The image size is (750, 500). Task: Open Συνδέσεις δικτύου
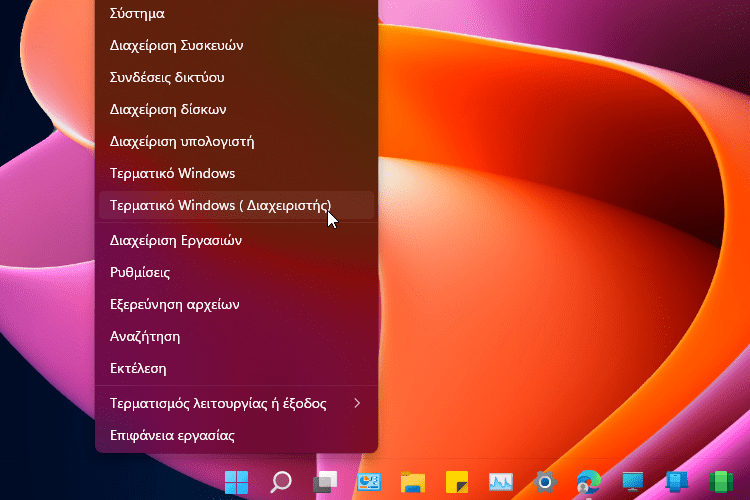click(236, 78)
